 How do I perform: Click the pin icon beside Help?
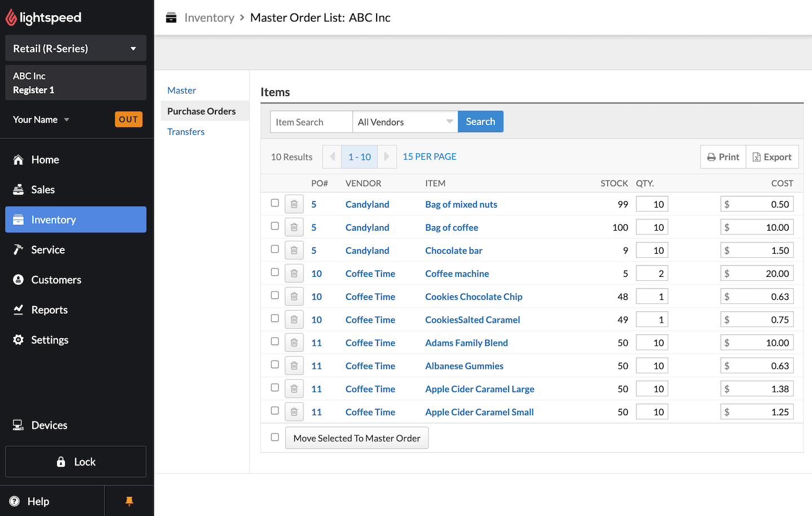[129, 501]
